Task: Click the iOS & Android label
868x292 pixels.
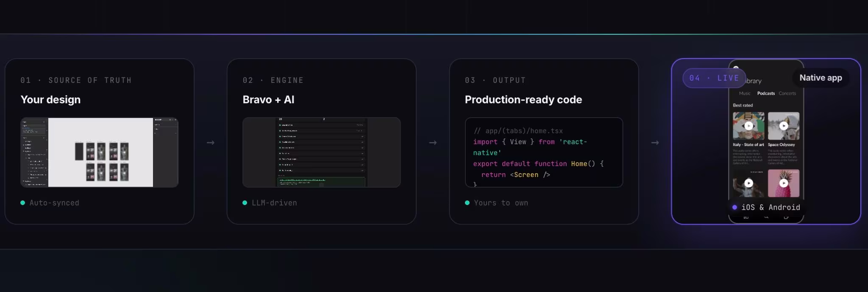Action: (771, 207)
